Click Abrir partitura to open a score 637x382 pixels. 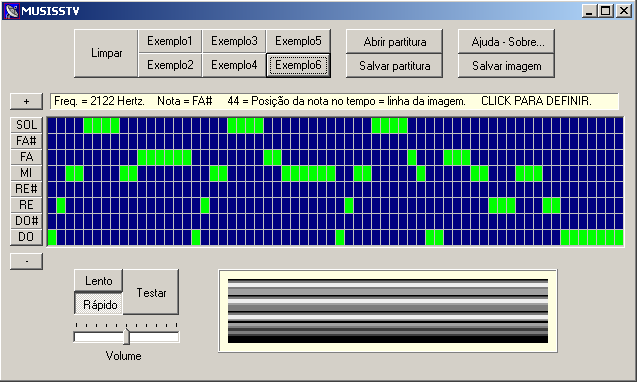pyautogui.click(x=394, y=41)
